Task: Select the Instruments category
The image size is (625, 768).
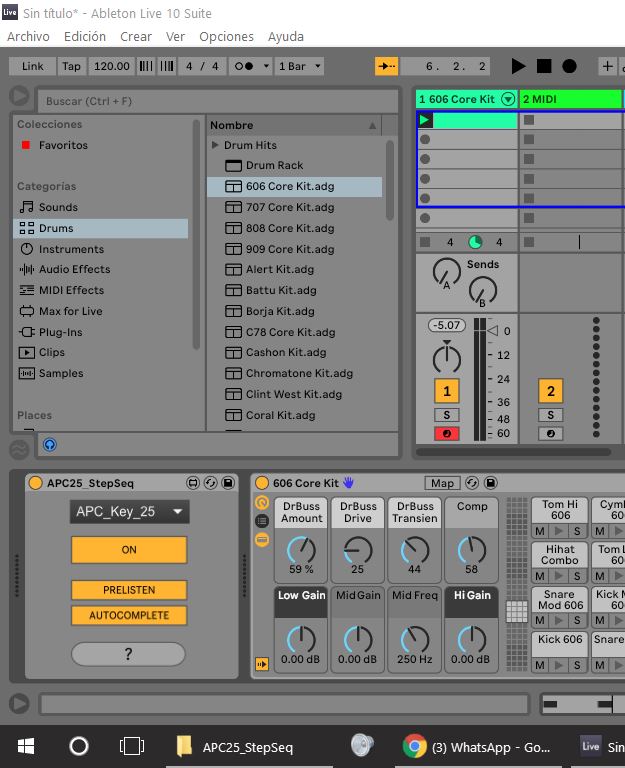Action: point(101,249)
